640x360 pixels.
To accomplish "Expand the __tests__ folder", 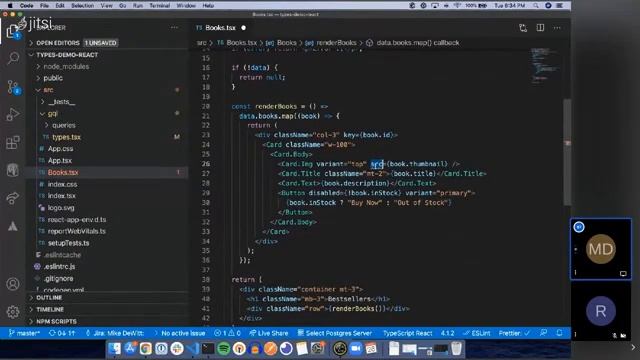I will point(62,102).
